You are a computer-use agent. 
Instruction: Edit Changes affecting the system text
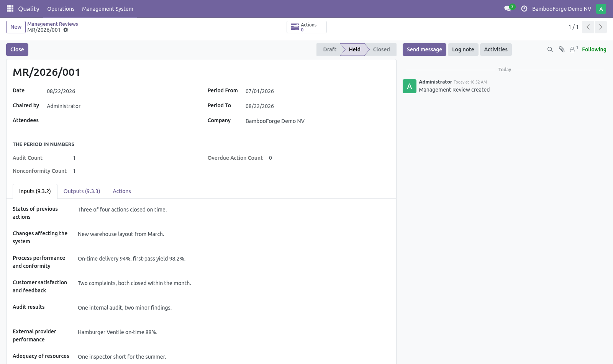click(x=234, y=234)
